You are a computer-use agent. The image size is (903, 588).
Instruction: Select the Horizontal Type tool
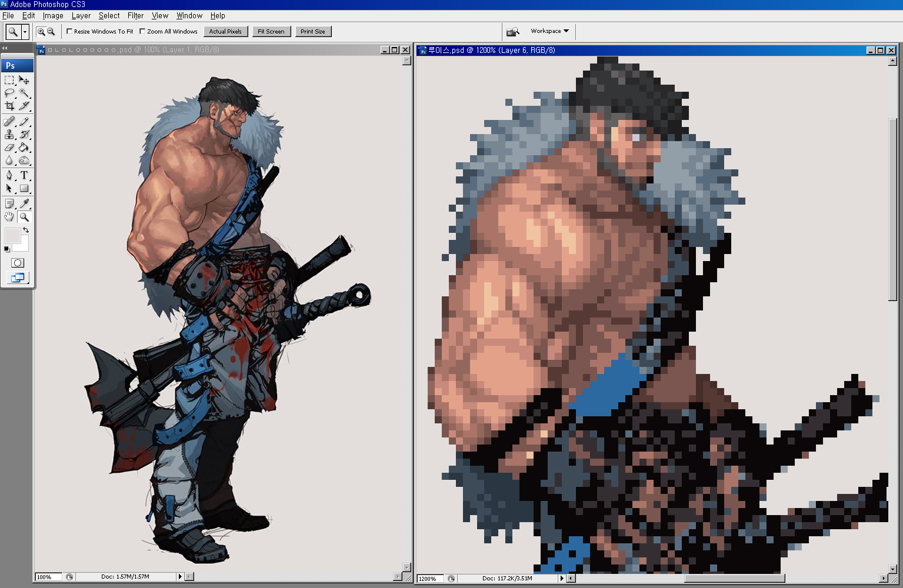tap(24, 175)
